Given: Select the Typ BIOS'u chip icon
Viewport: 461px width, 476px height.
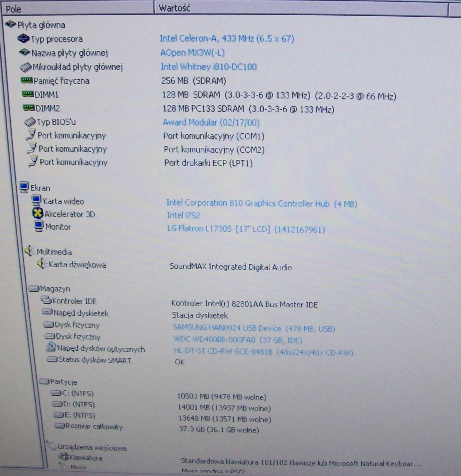Looking at the screenshot, I should (30, 122).
